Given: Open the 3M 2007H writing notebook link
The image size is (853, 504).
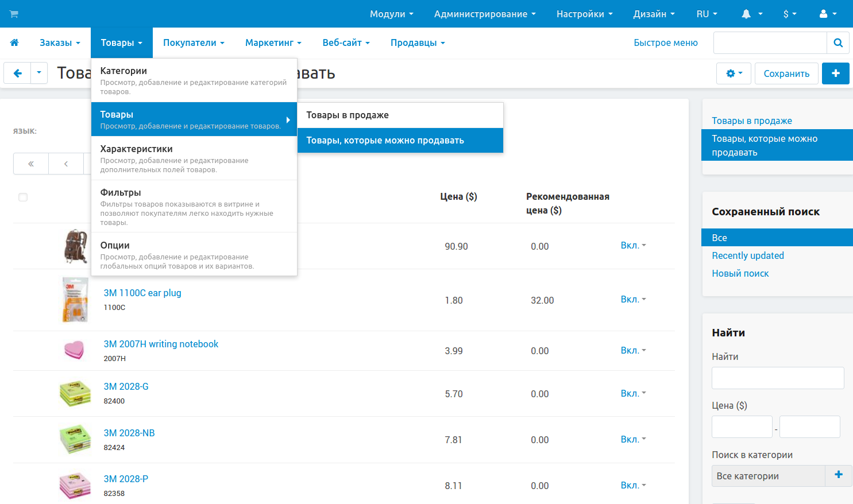Looking at the screenshot, I should click(x=161, y=344).
